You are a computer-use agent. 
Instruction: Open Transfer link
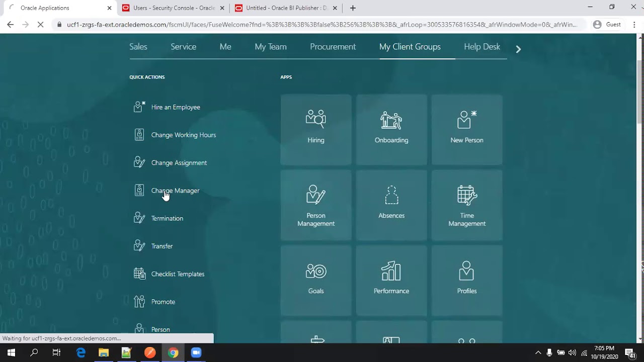pos(162,246)
